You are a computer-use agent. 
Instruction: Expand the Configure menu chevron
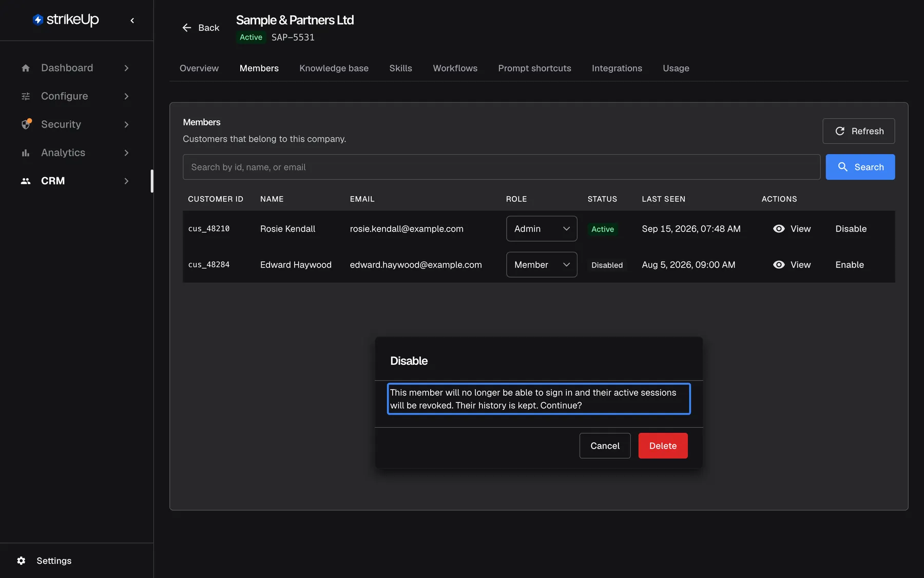point(126,97)
